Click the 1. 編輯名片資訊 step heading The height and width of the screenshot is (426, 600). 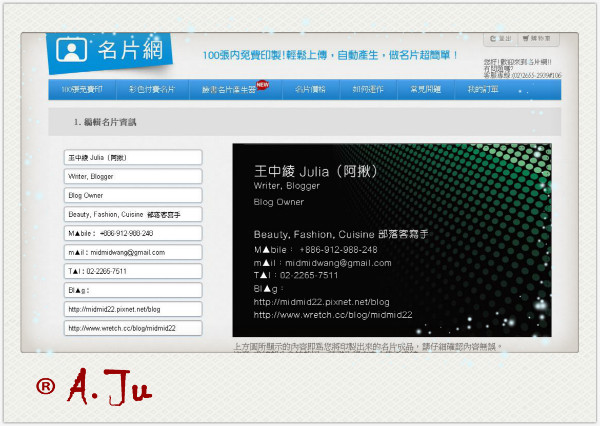pyautogui.click(x=105, y=122)
